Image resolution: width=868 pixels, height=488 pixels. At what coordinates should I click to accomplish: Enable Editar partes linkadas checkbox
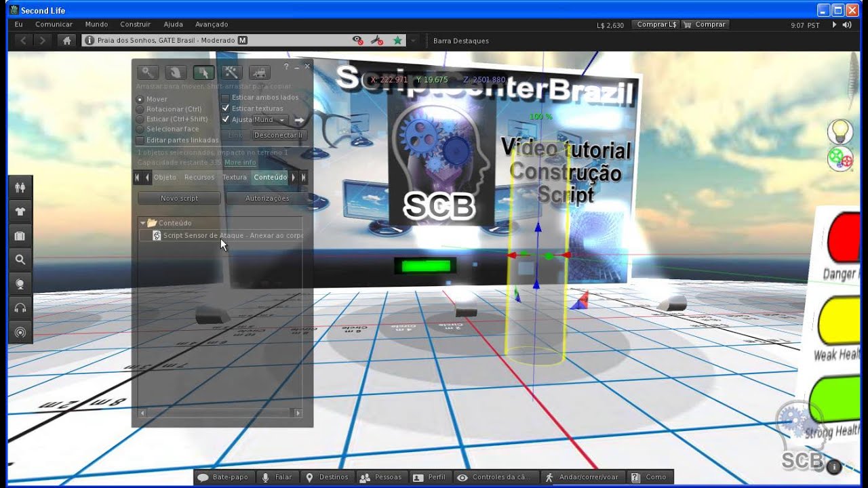pos(140,140)
